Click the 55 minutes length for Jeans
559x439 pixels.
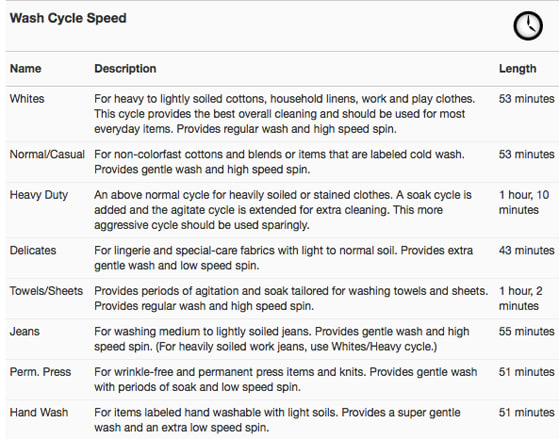pos(527,331)
